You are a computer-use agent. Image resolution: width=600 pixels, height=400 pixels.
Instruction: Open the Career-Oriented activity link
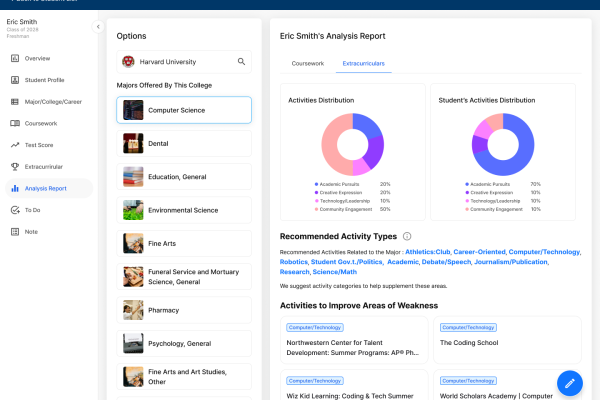click(x=479, y=252)
